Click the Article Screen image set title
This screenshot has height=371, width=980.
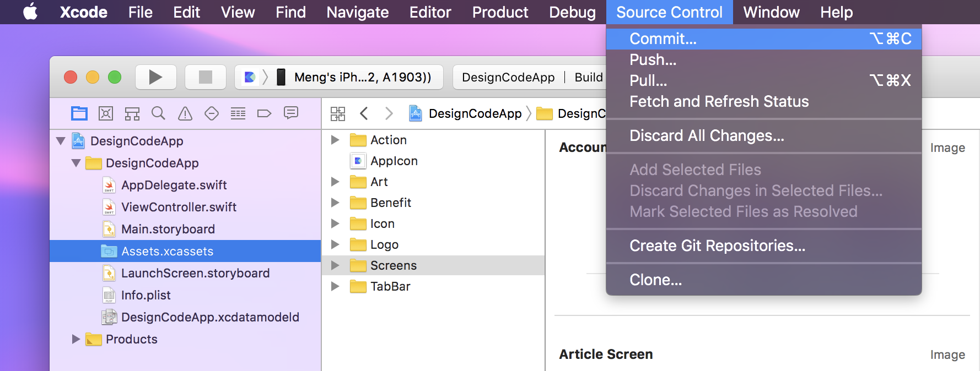tap(606, 354)
